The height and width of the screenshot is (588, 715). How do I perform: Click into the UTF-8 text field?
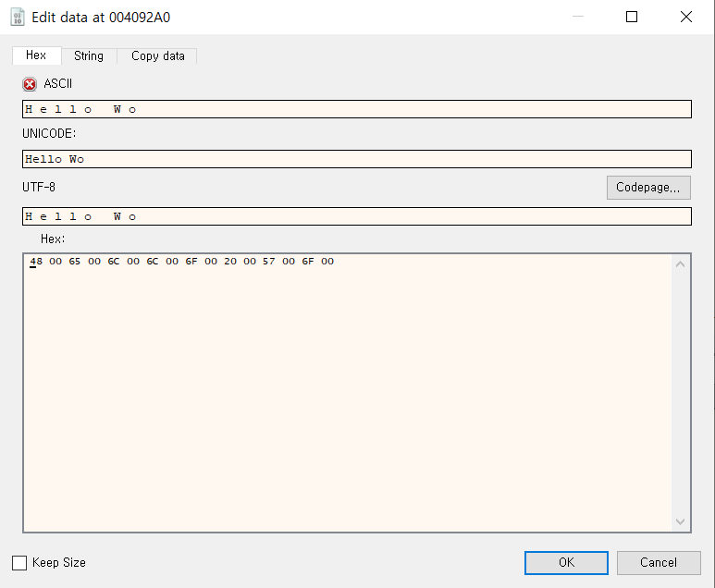click(357, 216)
